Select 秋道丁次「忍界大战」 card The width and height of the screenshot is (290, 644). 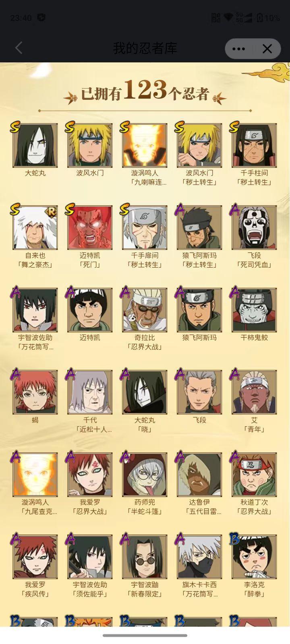click(254, 475)
